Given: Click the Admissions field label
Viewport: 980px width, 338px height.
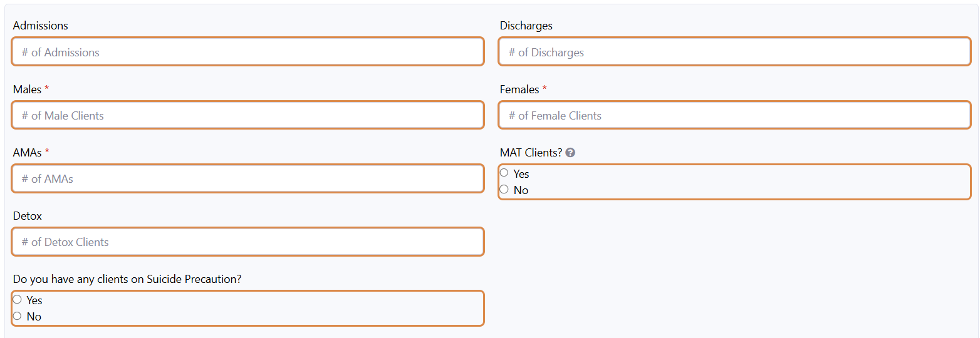Looking at the screenshot, I should pyautogui.click(x=40, y=26).
